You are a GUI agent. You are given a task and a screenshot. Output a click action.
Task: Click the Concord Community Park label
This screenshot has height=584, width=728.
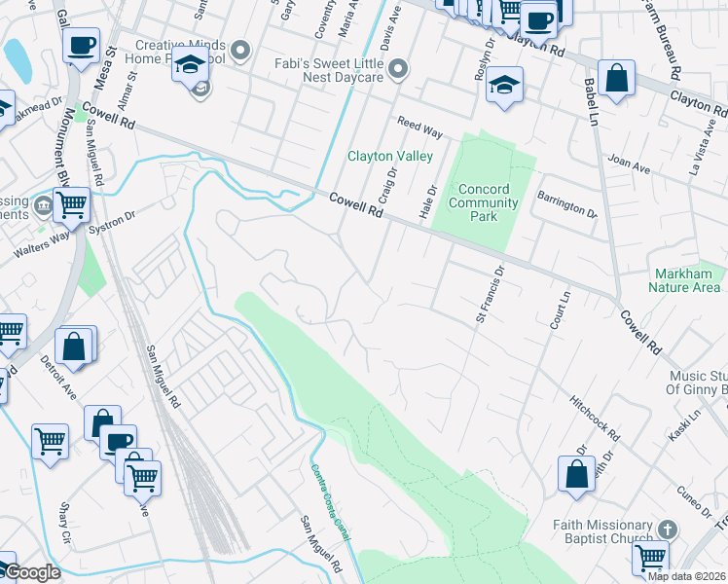pos(484,202)
